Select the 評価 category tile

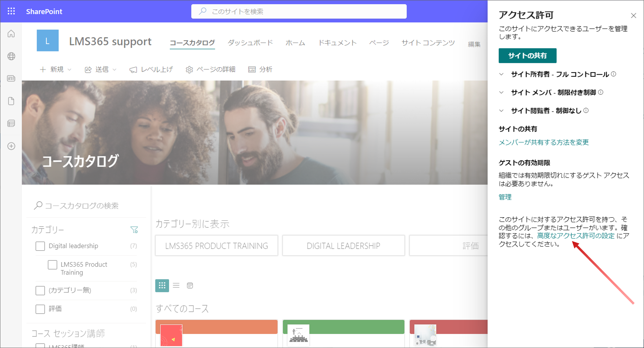pos(448,246)
